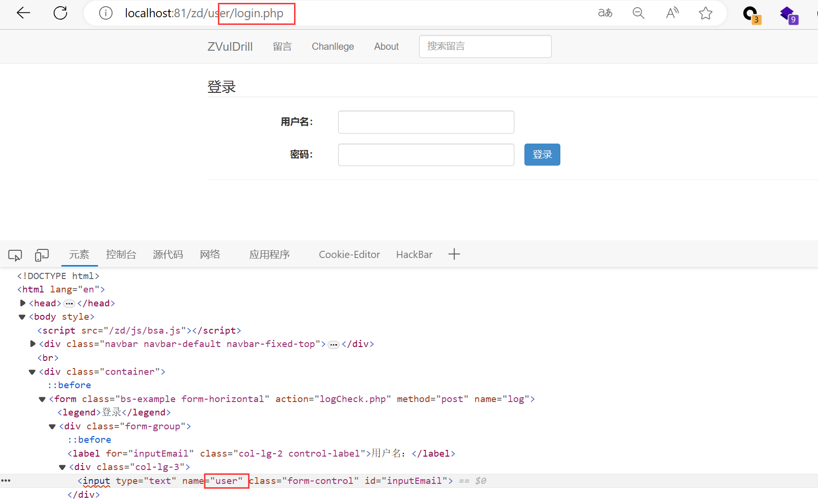Screen dimensions: 818x504
Task: Click the ellipsis badge inside the navbar div
Action: click(x=334, y=345)
